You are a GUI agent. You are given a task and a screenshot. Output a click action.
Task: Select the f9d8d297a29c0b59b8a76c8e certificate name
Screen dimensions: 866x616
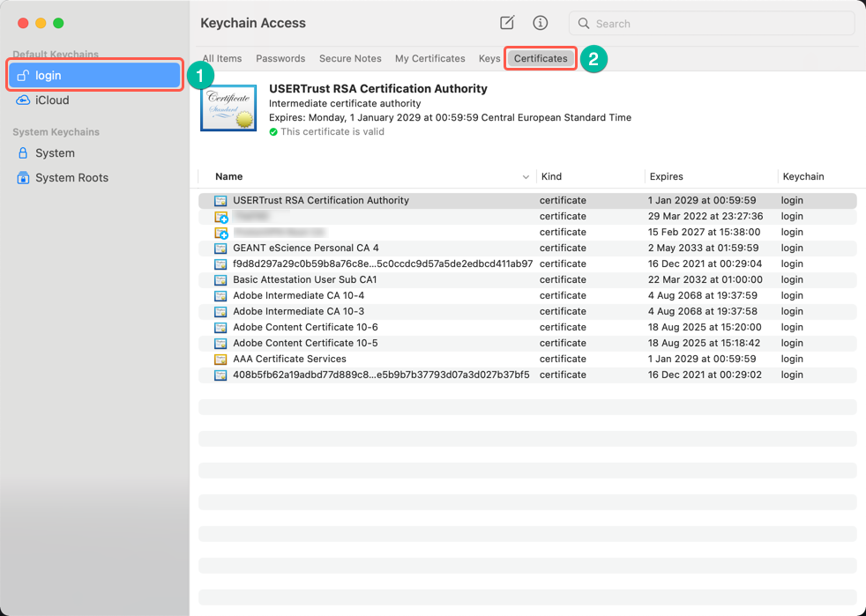pos(383,263)
